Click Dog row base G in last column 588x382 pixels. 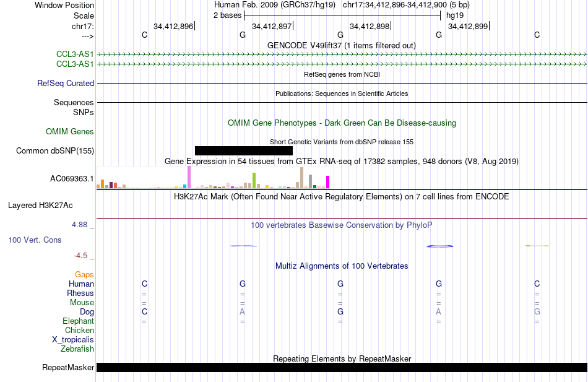coord(537,312)
